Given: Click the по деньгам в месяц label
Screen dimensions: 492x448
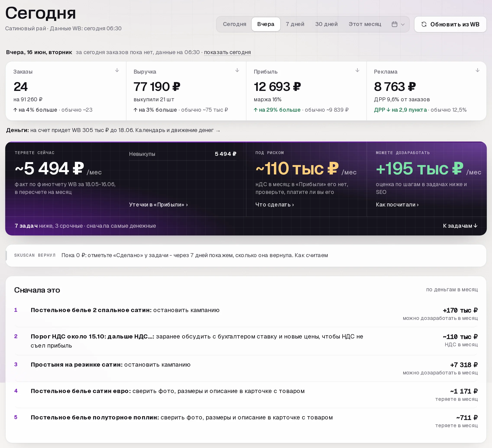Looking at the screenshot, I should point(452,290).
